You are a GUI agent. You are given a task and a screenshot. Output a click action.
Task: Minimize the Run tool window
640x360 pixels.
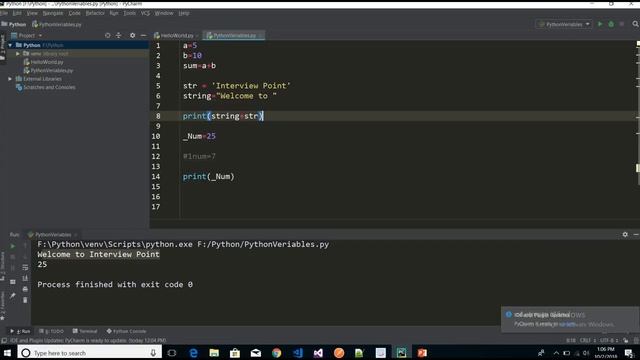pyautogui.click(x=636, y=234)
